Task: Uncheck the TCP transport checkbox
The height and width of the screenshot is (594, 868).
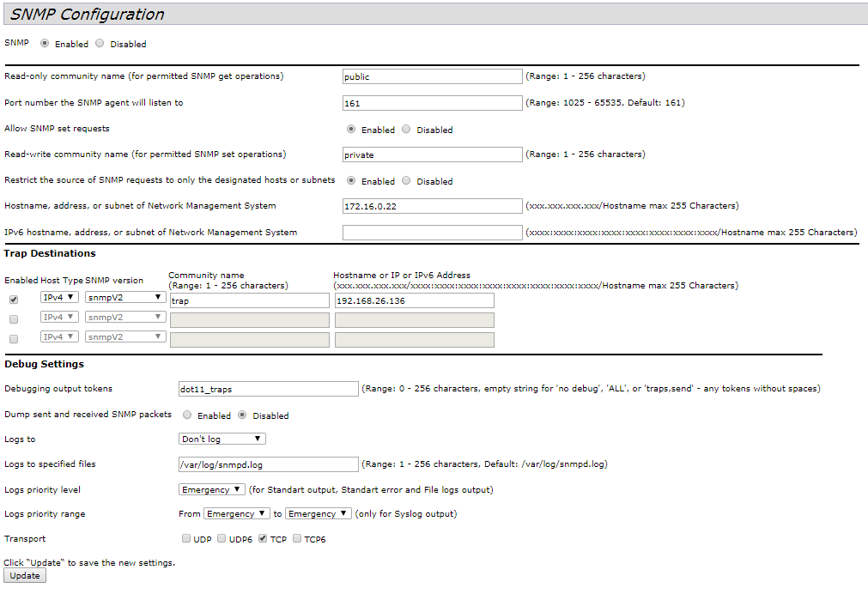Action: (x=263, y=539)
